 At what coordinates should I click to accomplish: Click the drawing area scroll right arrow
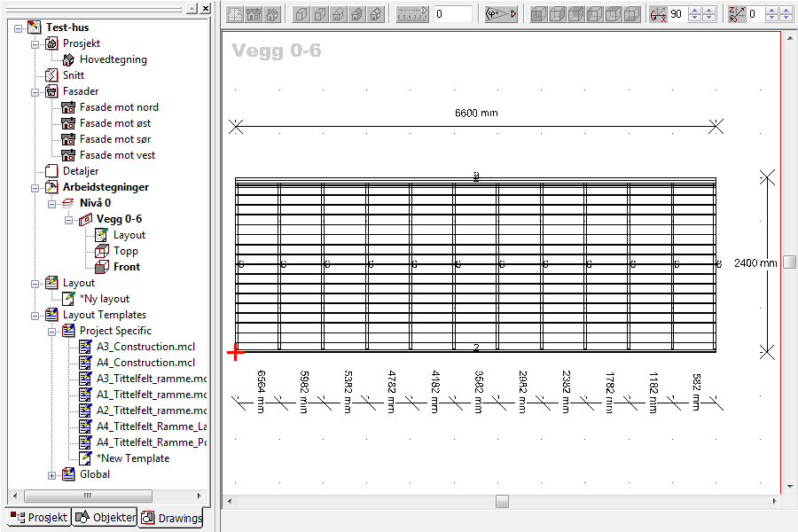775,502
